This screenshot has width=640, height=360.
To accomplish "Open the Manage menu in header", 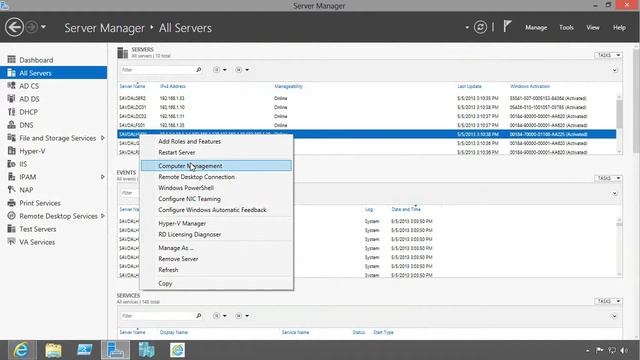I will [536, 27].
